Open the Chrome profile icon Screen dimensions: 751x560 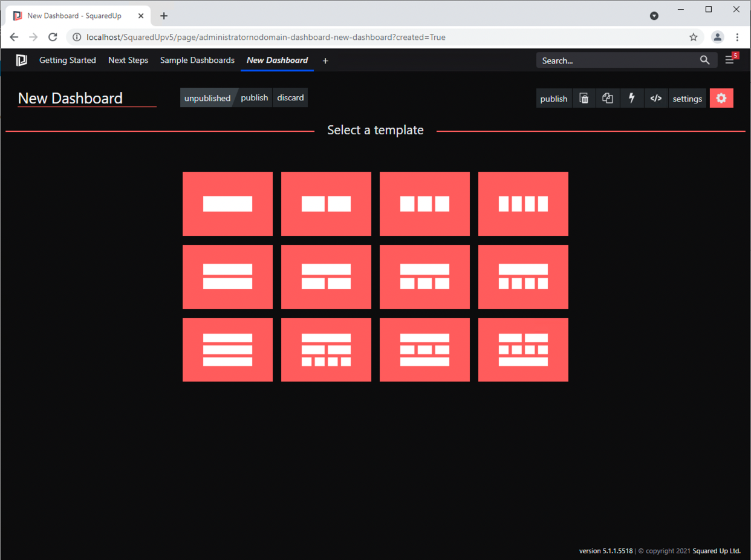718,37
